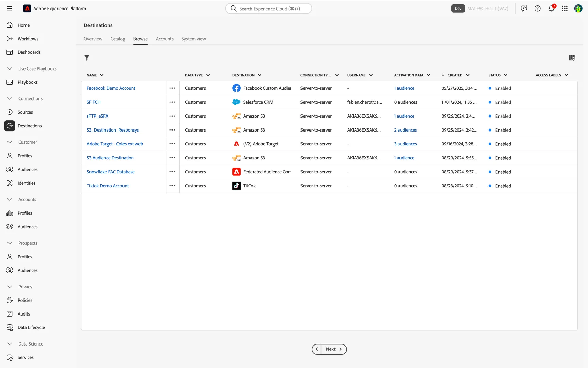Collapse the Use Case Playbooks section
This screenshot has height=368, width=588.
[10, 68]
